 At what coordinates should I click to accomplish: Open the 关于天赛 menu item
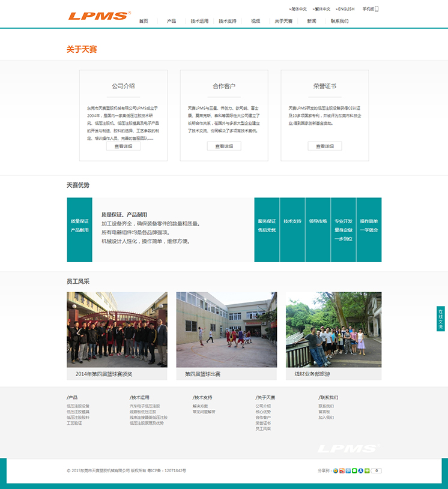(x=283, y=21)
